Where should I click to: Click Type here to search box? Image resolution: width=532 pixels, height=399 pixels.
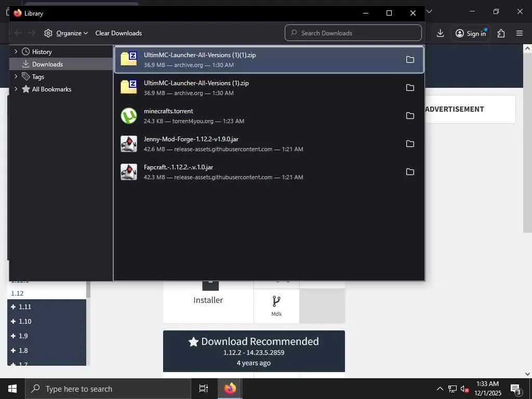[108, 389]
